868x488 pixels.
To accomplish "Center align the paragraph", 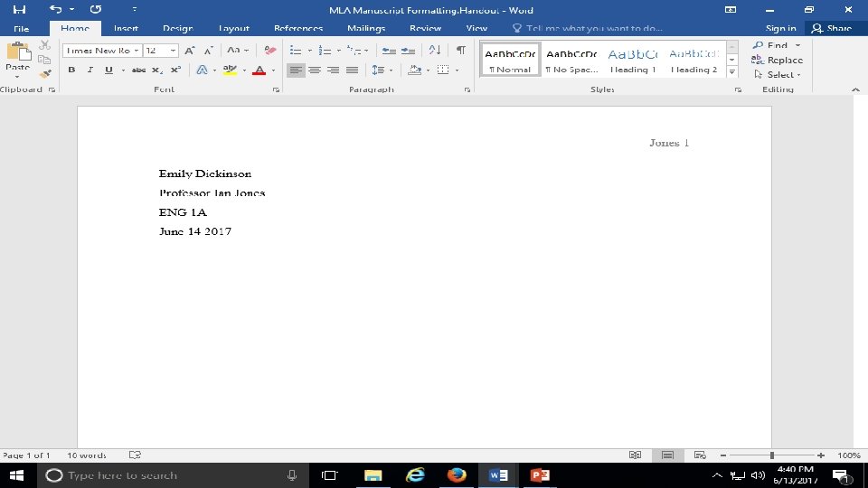I will pos(315,70).
